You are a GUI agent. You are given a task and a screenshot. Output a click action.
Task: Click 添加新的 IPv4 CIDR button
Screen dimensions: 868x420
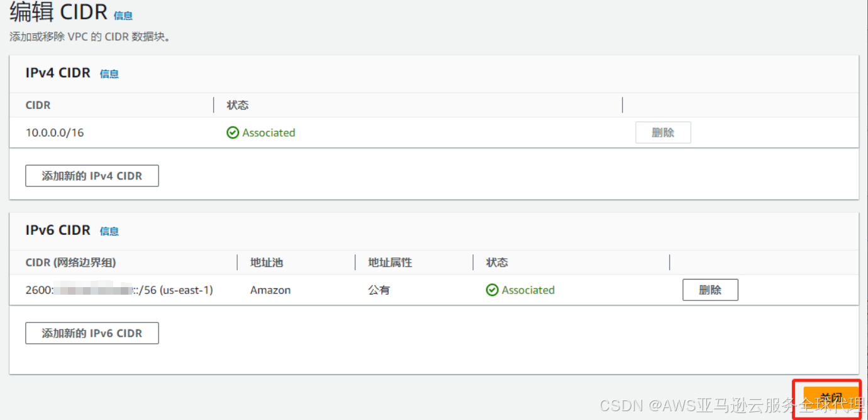click(x=92, y=176)
